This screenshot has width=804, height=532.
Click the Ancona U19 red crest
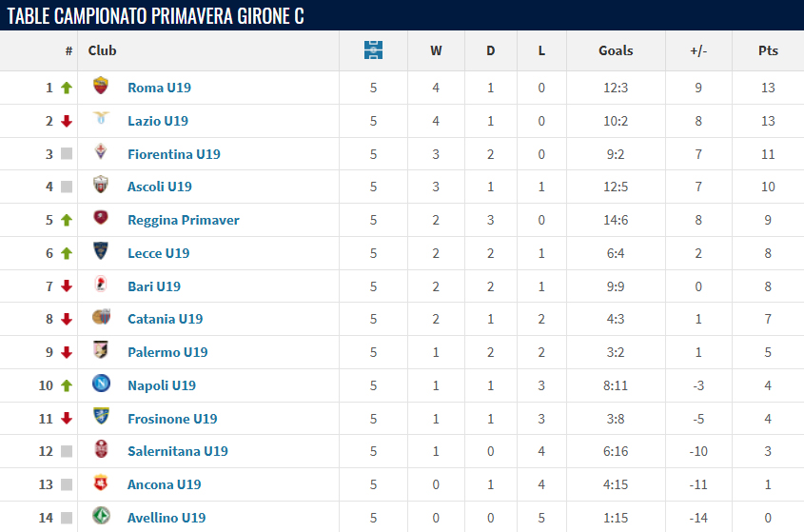point(101,483)
